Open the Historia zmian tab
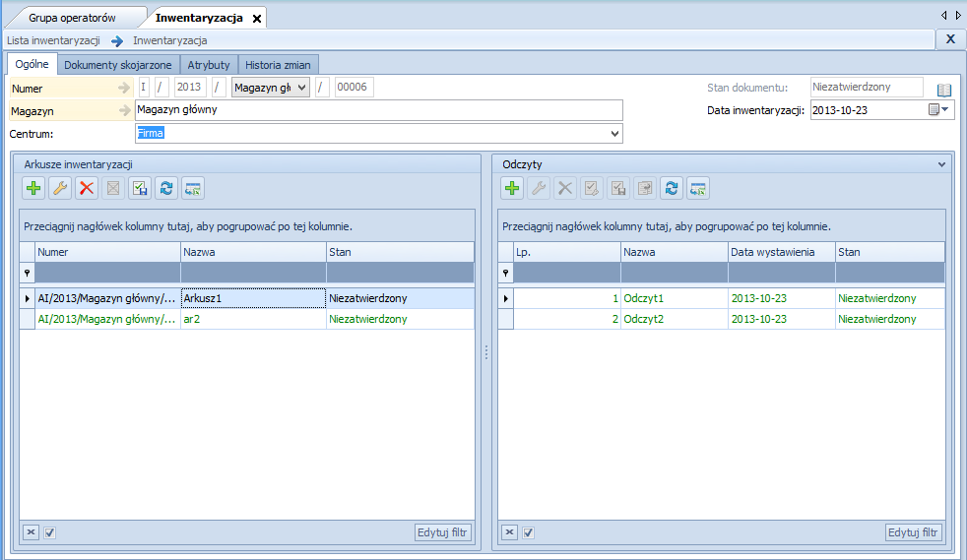 click(x=278, y=65)
